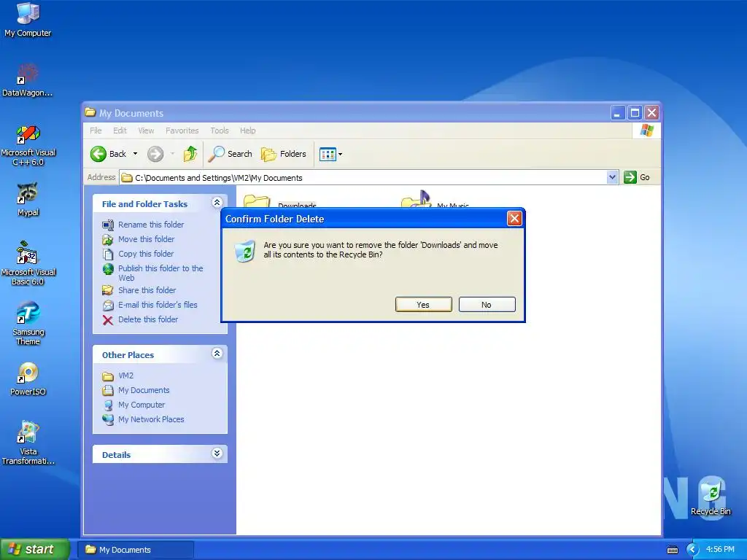Go to My Computer in Other Places

point(142,405)
